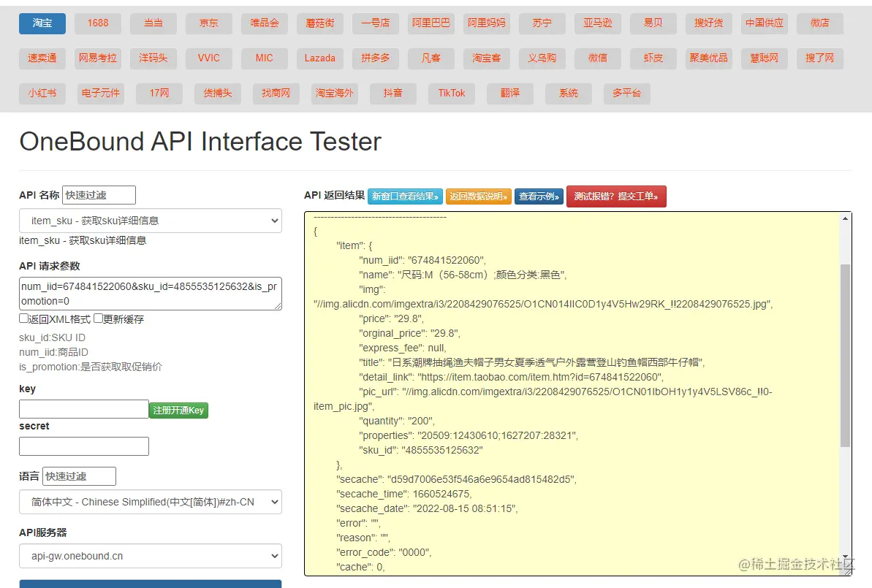The height and width of the screenshot is (588, 872).
Task: Select the Lazada platform tab
Action: pyautogui.click(x=320, y=58)
